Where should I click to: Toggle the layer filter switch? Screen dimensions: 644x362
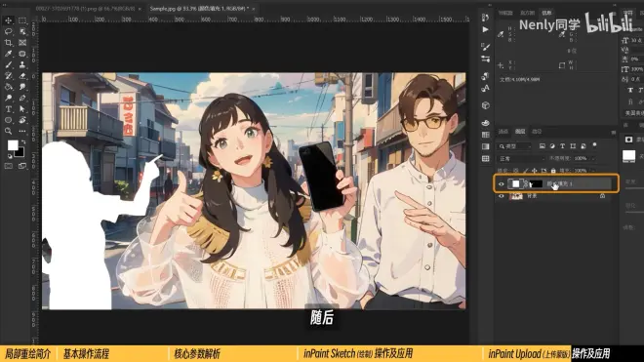pos(594,145)
